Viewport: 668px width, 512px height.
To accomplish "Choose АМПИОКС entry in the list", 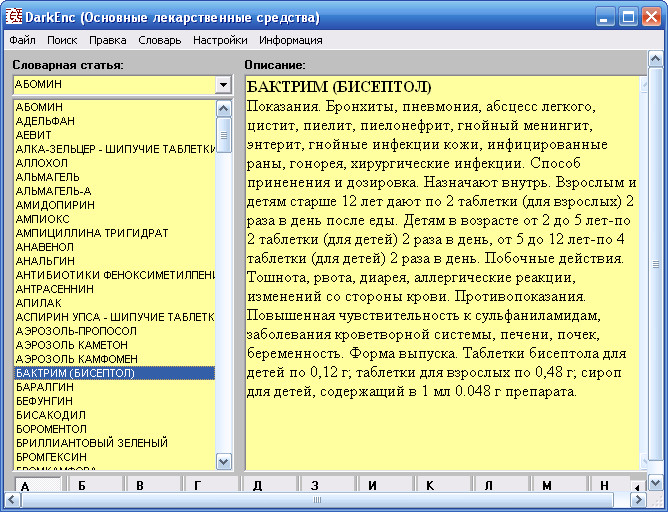I will tap(43, 219).
